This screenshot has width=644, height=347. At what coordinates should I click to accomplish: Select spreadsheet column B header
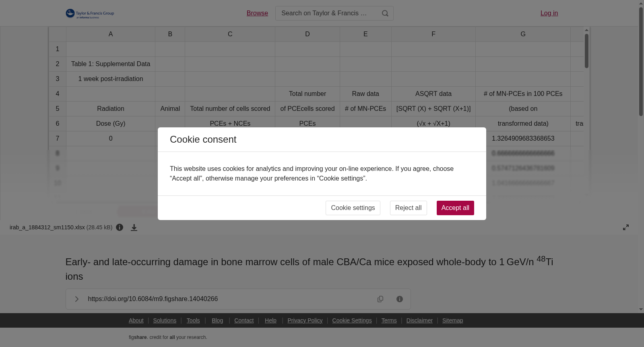coord(170,34)
